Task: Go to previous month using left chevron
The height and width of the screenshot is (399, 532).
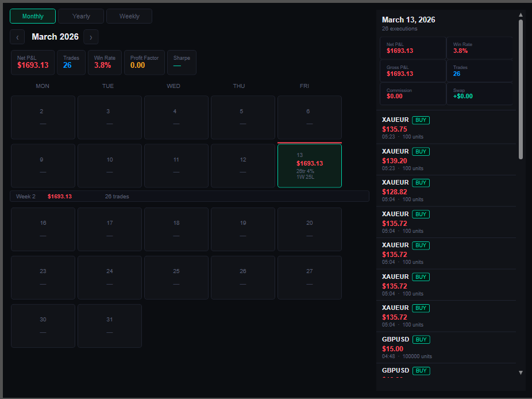Action: [x=17, y=36]
